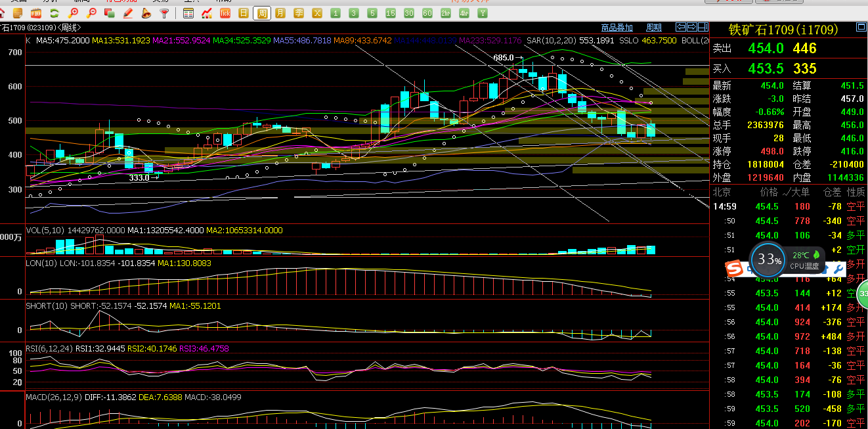868x429 pixels.
Task: Open the 周期 period link
Action: 654,28
